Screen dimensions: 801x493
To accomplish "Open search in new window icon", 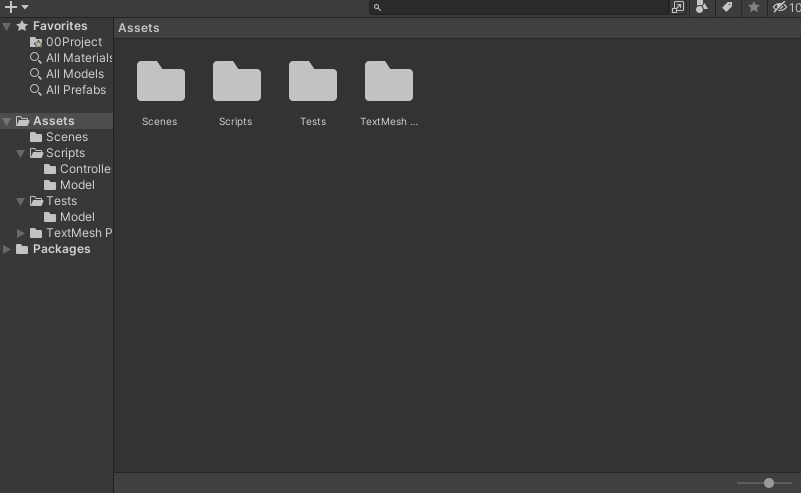I will (678, 7).
